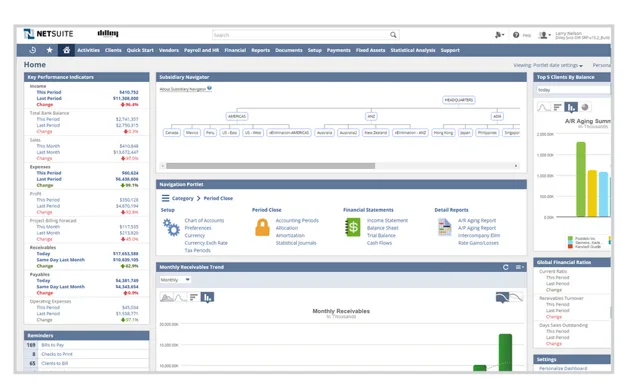Open the Documents menu
The image size is (628, 389).
click(289, 50)
